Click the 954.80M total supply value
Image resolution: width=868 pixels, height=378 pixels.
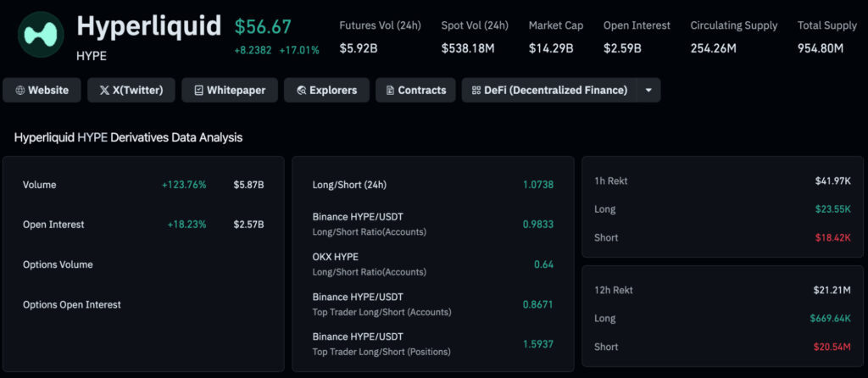click(x=821, y=48)
